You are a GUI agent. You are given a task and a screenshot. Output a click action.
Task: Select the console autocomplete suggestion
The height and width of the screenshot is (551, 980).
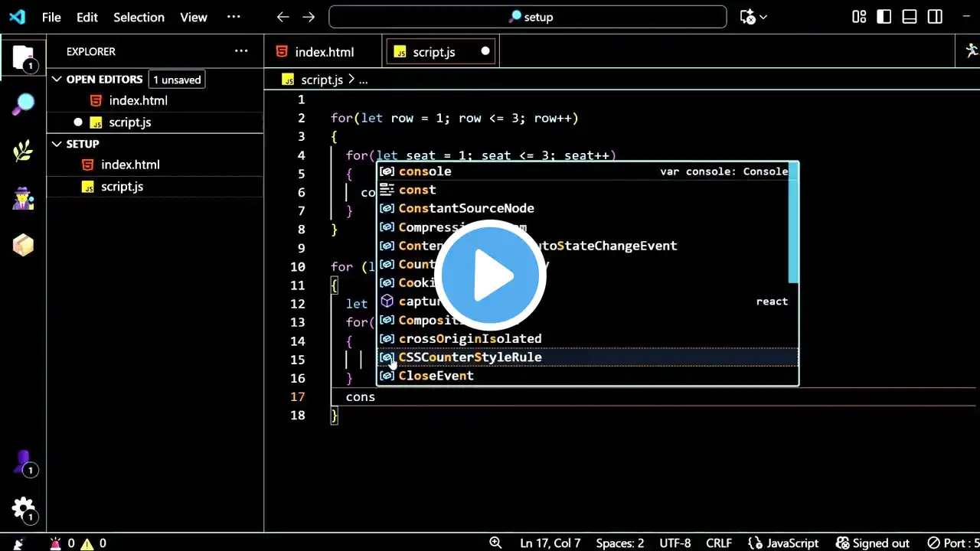425,171
